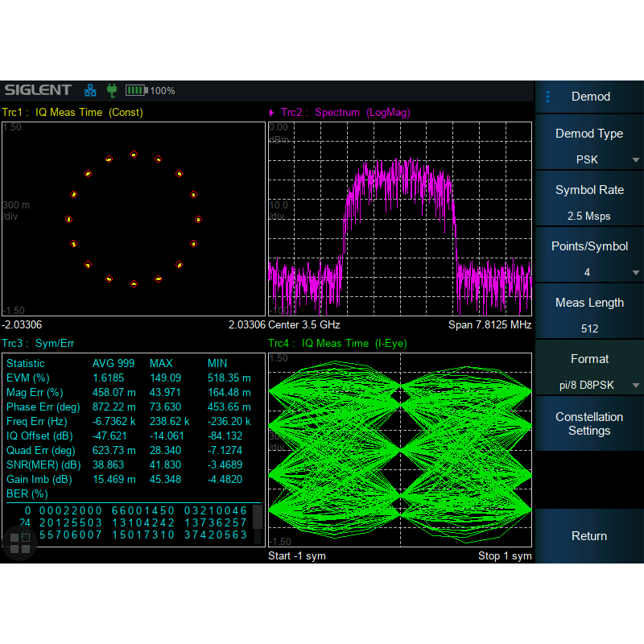Image resolution: width=644 pixels, height=644 pixels.
Task: Expand the Format pi/8 D8PSK dropdown
Action: (589, 373)
